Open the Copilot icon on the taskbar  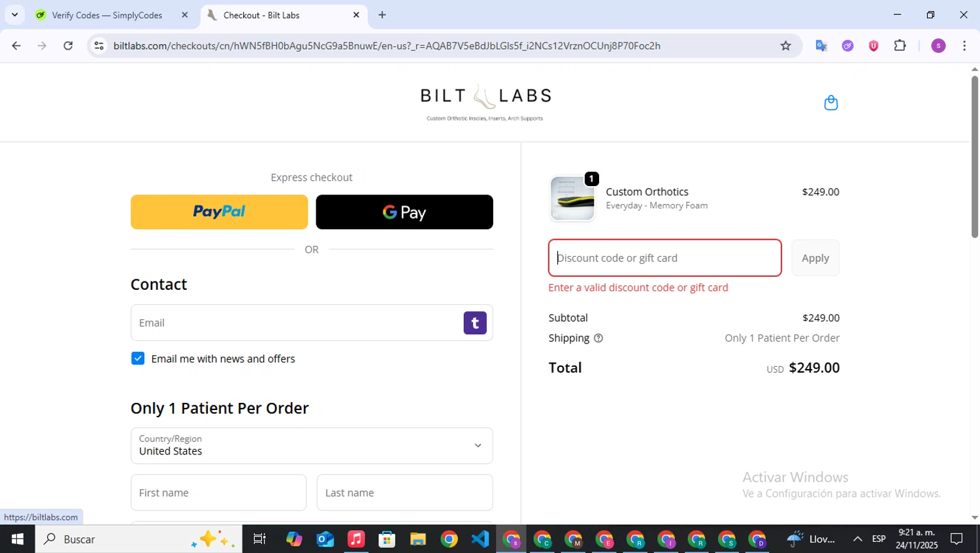coord(294,539)
